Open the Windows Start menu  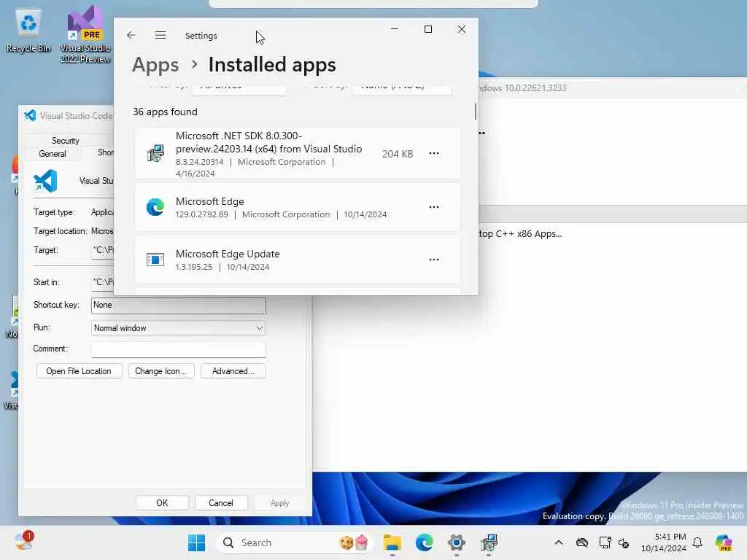[196, 542]
